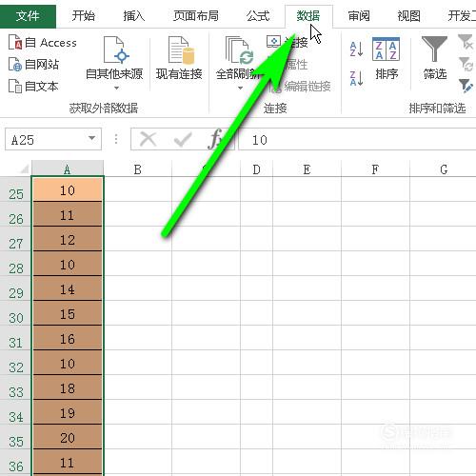This screenshot has height=476, width=476.
Task: Click cell A27 containing 12
Action: [68, 239]
